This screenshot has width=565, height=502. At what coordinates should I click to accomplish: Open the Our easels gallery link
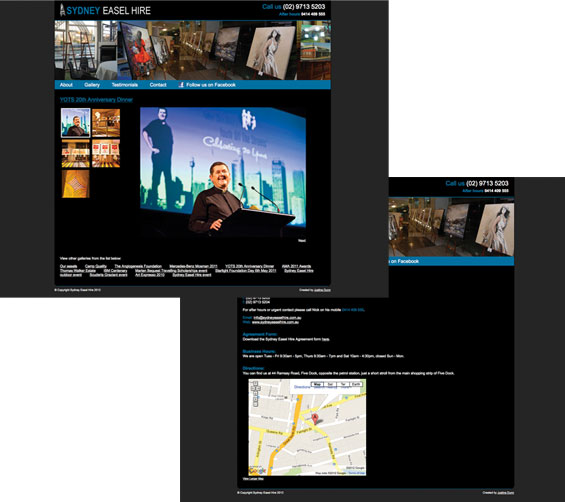(x=68, y=266)
